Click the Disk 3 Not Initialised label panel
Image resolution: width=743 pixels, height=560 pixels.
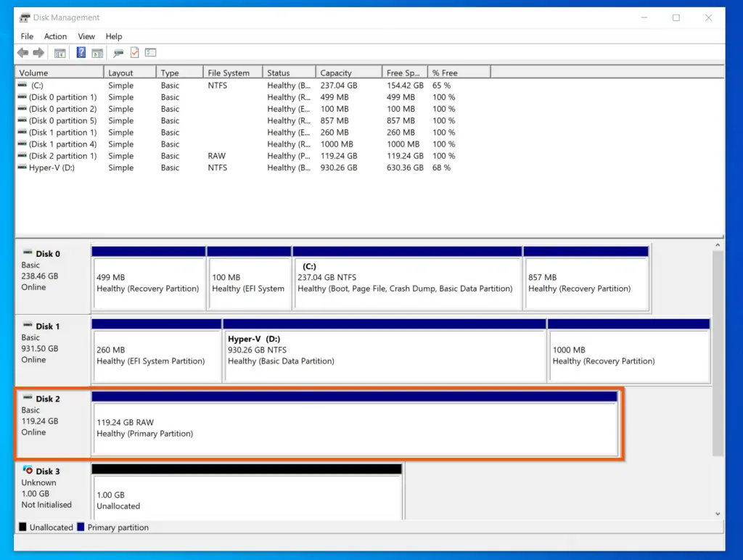click(x=53, y=491)
